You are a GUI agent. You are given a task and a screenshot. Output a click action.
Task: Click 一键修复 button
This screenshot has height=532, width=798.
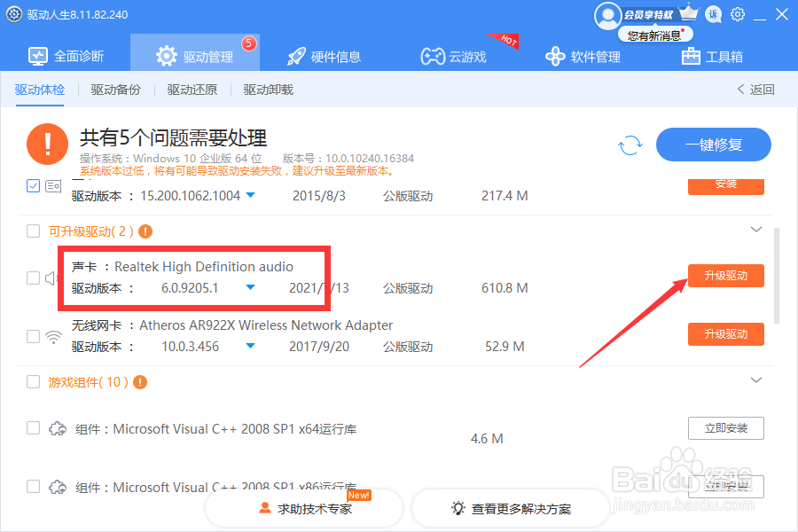coord(714,145)
